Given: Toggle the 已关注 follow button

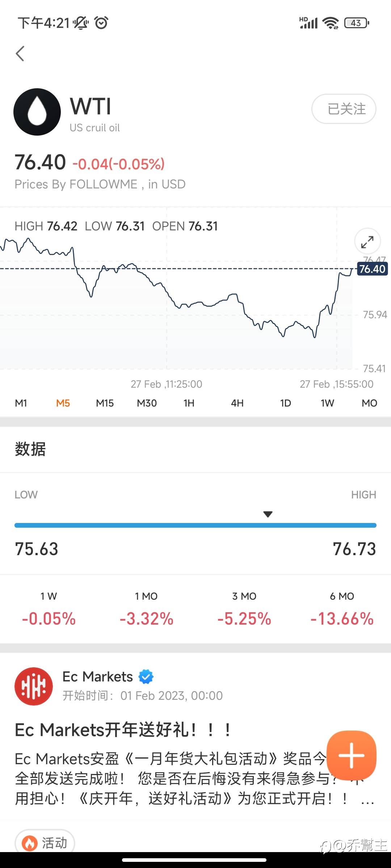Looking at the screenshot, I should (x=344, y=109).
